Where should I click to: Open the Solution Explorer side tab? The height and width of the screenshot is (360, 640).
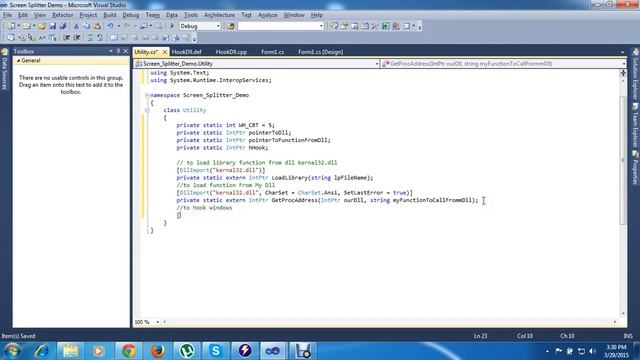click(x=636, y=73)
